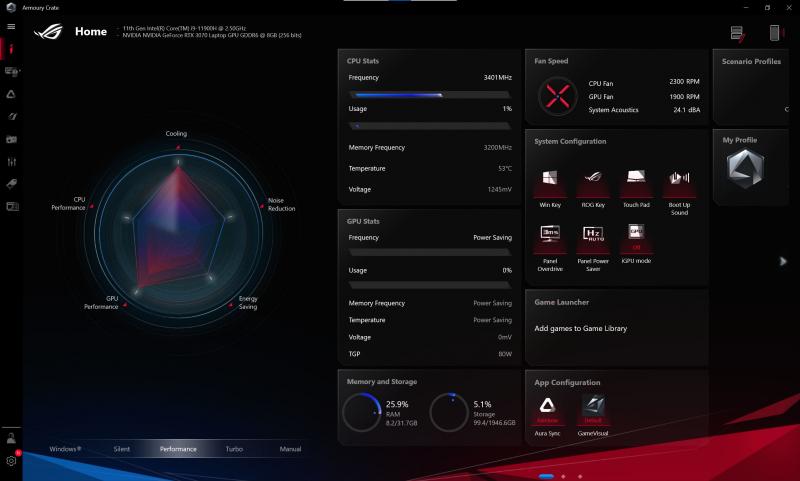The width and height of the screenshot is (800, 481).
Task: Click the CPU frequency value 3401MHz
Action: click(497, 78)
